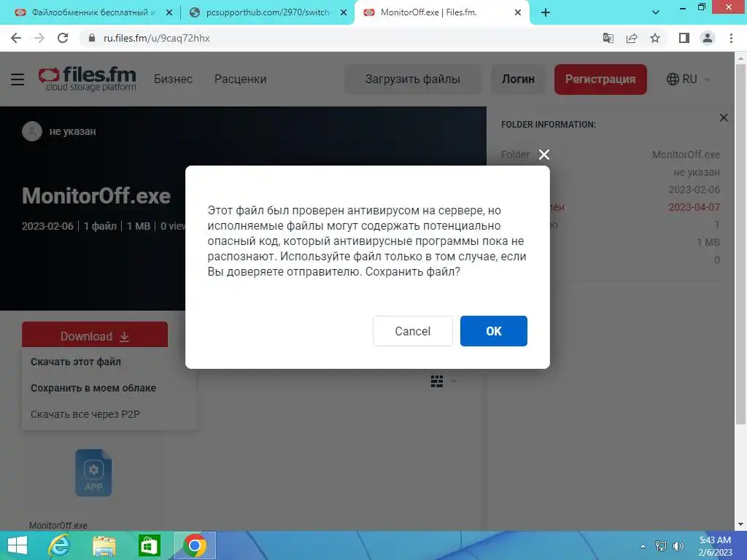The image size is (747, 560).
Task: Launch Internet Explorer from taskbar
Action: (x=60, y=545)
